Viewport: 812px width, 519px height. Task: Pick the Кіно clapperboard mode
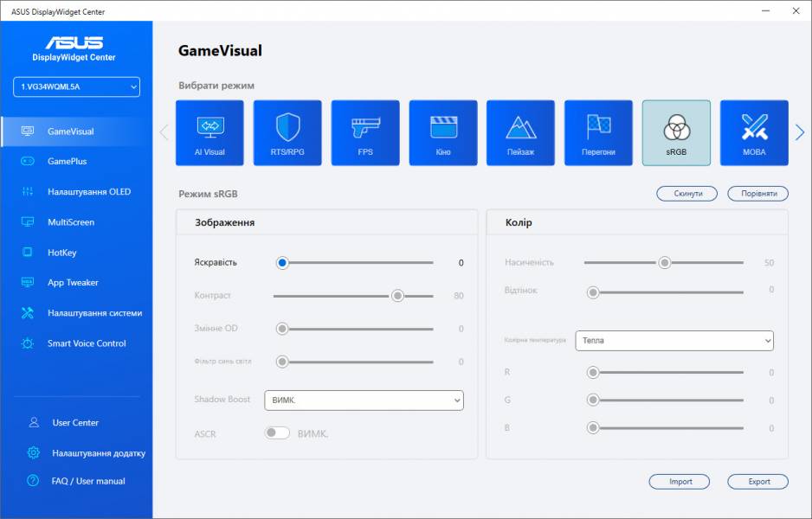443,133
